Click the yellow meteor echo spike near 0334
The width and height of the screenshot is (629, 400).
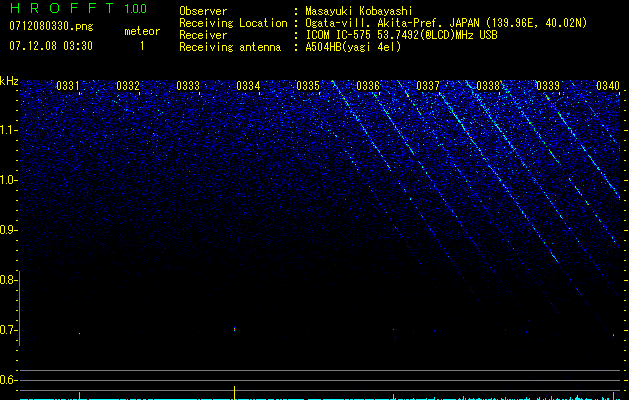coord(234,392)
